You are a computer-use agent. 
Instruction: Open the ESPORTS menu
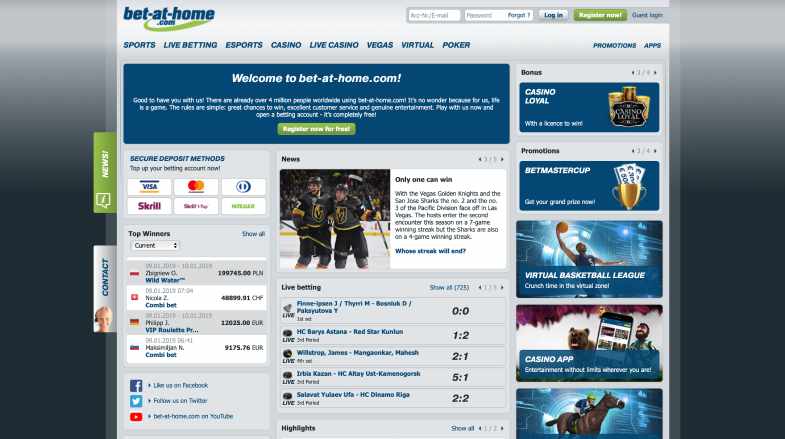(244, 45)
